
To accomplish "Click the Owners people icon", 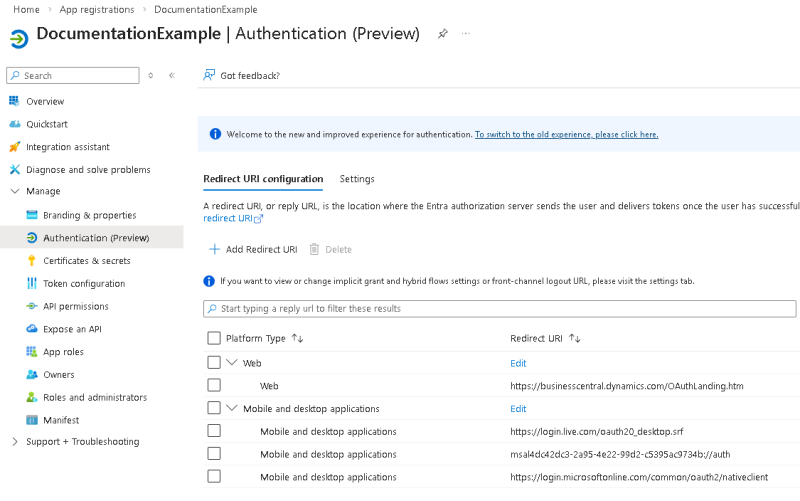I will click(x=32, y=374).
